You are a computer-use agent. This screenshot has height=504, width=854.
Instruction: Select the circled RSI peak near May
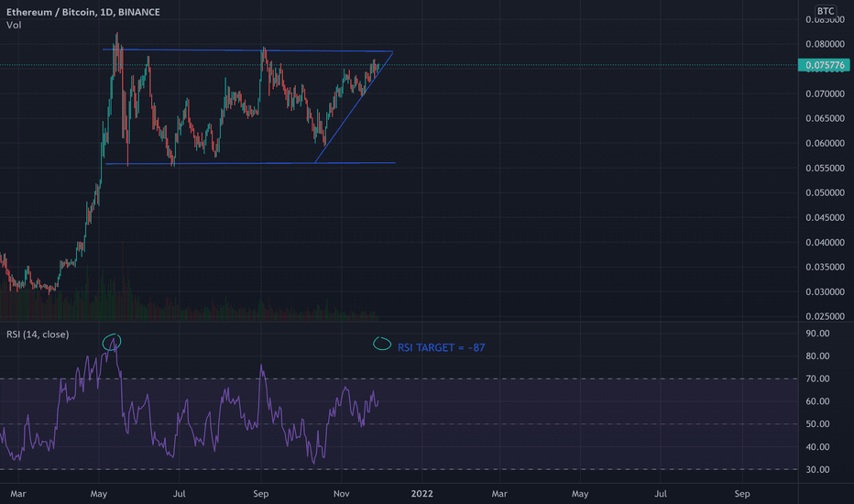pyautogui.click(x=112, y=342)
